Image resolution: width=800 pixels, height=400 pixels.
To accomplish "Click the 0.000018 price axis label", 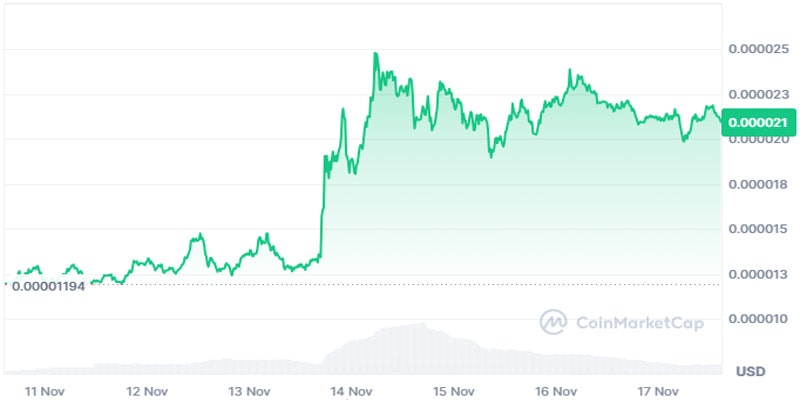I will [759, 184].
